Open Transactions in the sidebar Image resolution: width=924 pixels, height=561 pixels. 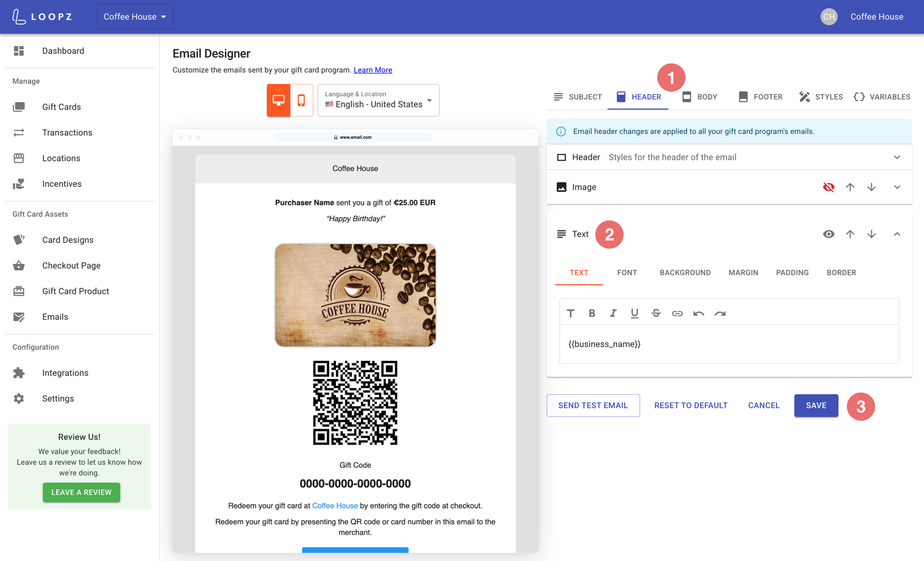[x=79, y=133]
